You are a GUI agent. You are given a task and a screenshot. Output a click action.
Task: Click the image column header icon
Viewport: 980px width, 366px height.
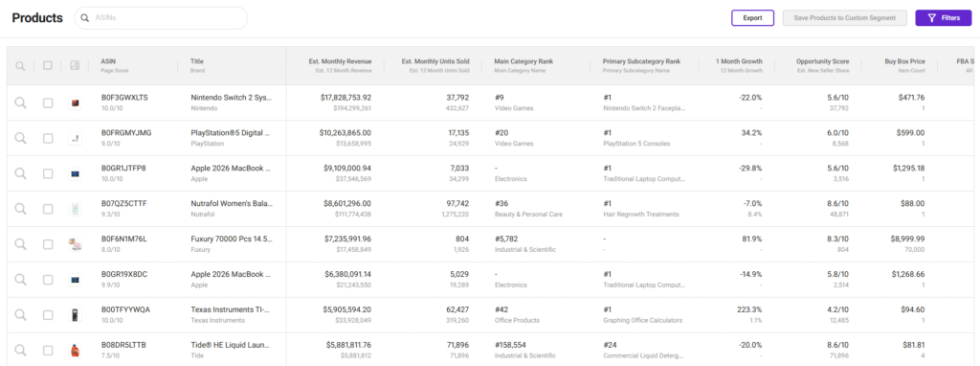tap(75, 65)
